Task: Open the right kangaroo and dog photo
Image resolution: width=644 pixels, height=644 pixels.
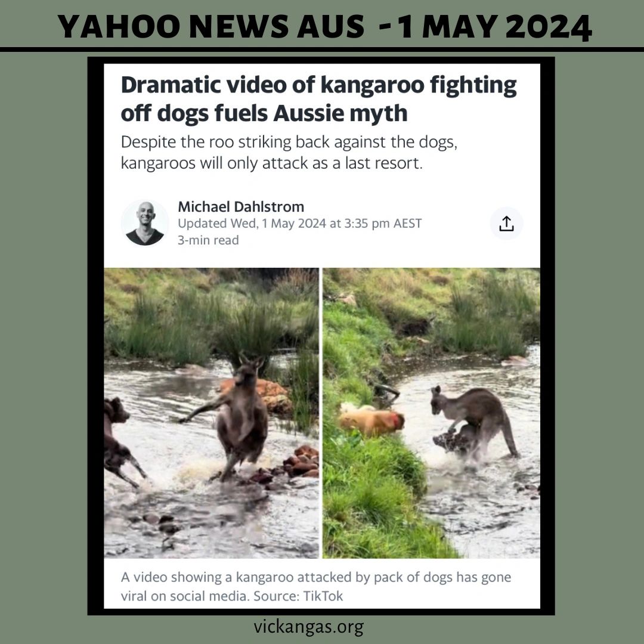Action: point(431,413)
